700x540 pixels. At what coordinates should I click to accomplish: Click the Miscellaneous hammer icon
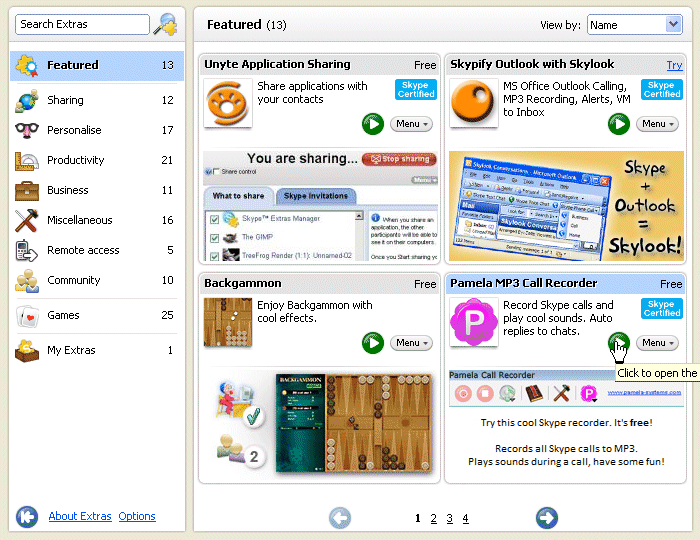pyautogui.click(x=26, y=220)
